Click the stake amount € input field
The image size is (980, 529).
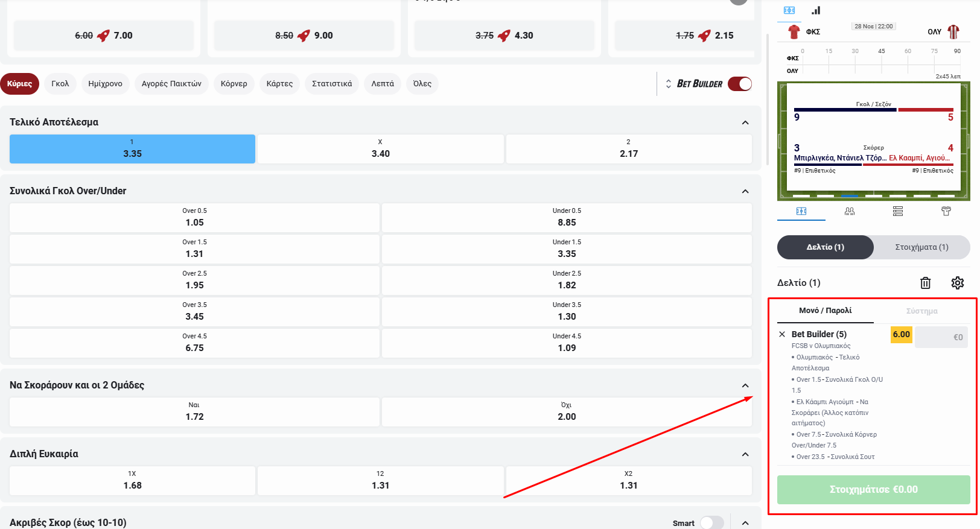[941, 337]
